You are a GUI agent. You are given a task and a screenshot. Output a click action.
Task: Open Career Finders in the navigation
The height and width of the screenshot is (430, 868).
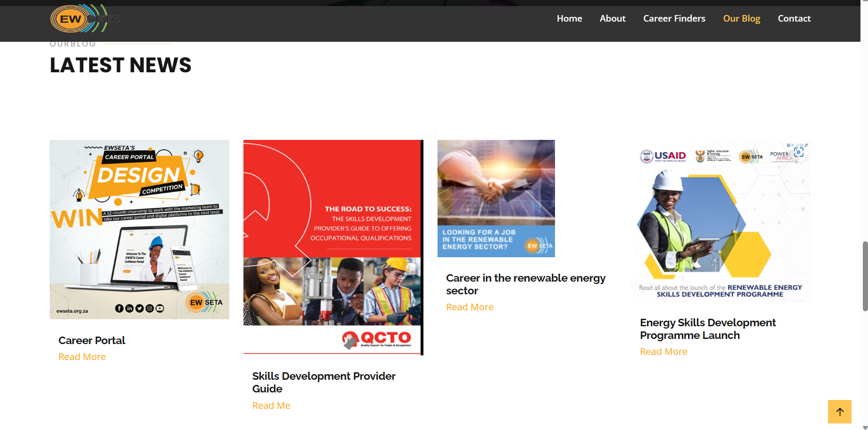coord(674,18)
